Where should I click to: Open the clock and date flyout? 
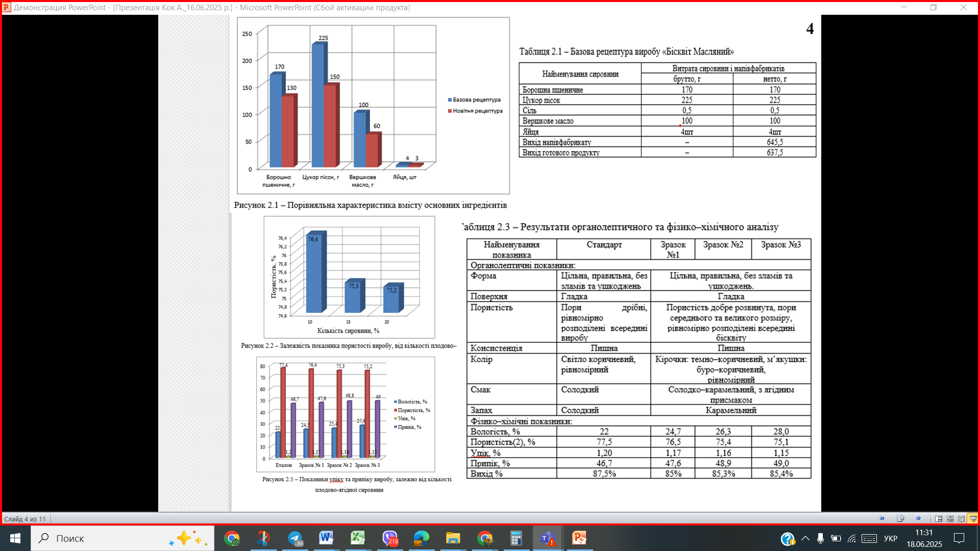pos(924,538)
